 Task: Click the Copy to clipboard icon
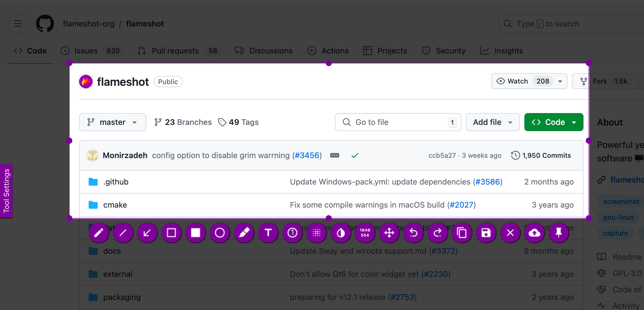(462, 233)
